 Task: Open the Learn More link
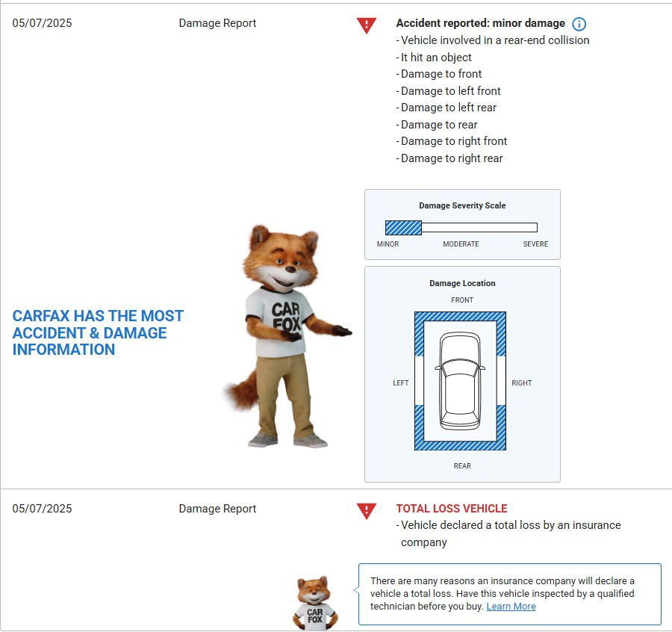pyautogui.click(x=511, y=607)
